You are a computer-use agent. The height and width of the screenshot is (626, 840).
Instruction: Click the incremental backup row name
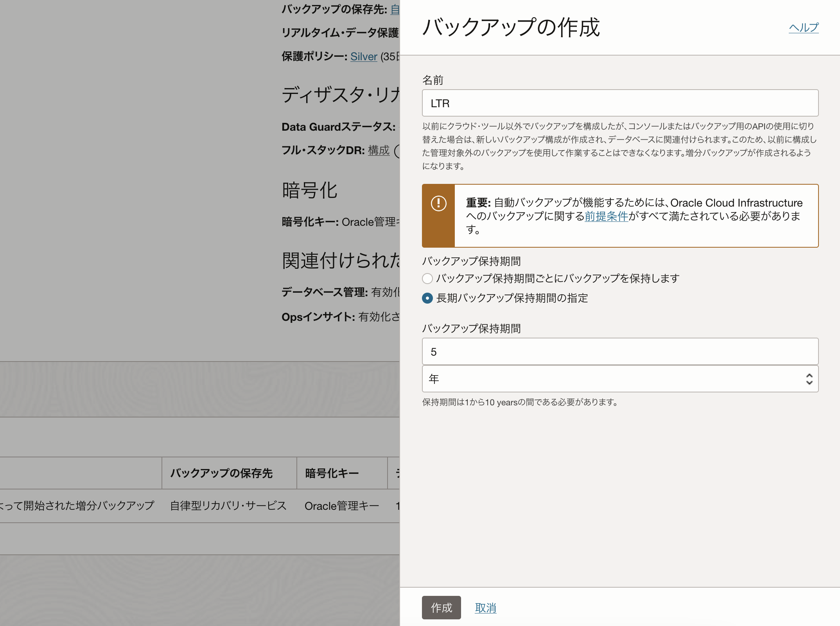click(77, 506)
